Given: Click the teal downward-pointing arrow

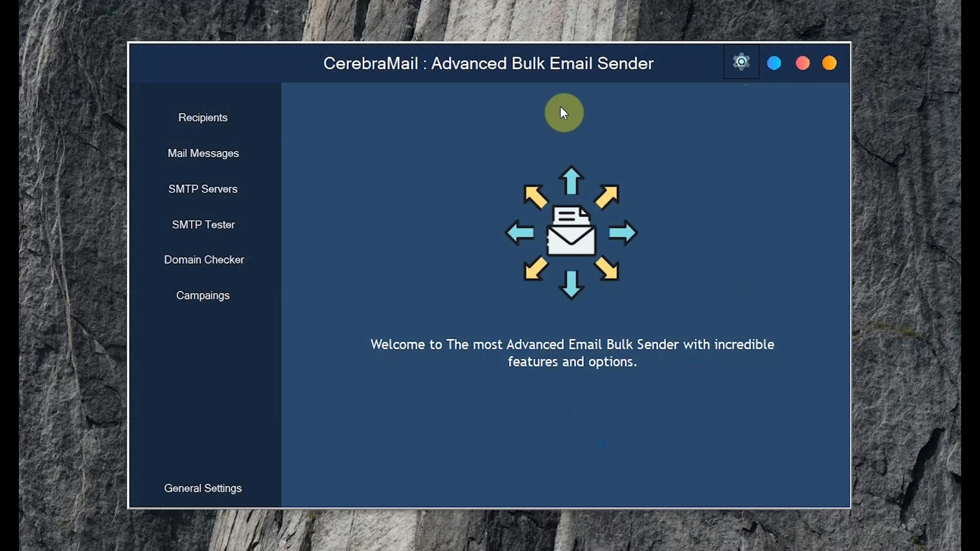Looking at the screenshot, I should pyautogui.click(x=571, y=284).
